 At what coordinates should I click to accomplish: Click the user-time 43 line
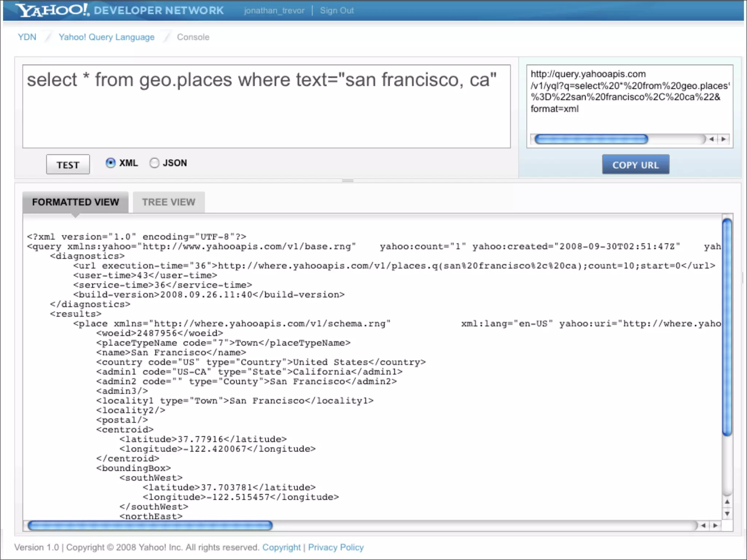(145, 275)
